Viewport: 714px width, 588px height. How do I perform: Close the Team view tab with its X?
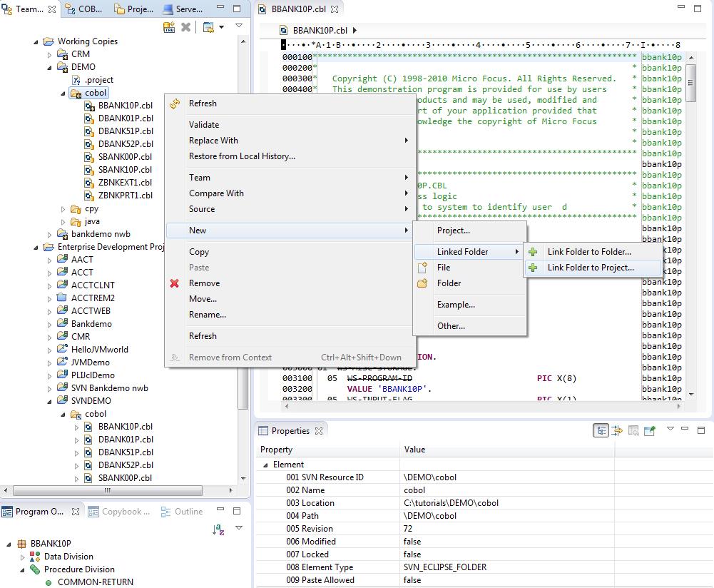click(52, 9)
